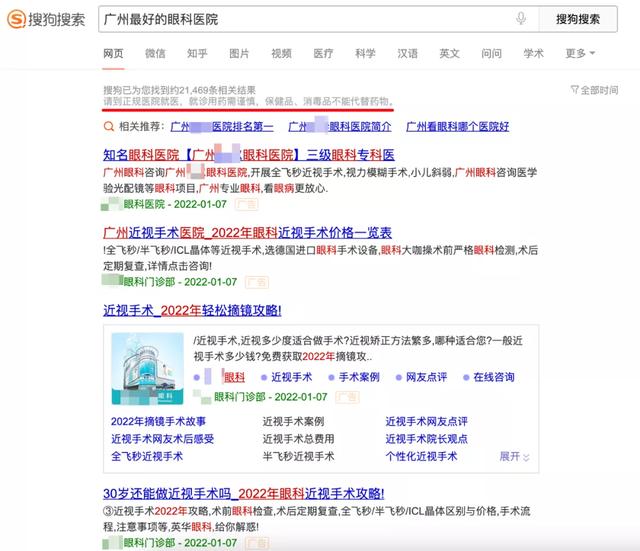This screenshot has width=640, height=551.
Task: Open link 个性化近视手术
Action: click(421, 456)
